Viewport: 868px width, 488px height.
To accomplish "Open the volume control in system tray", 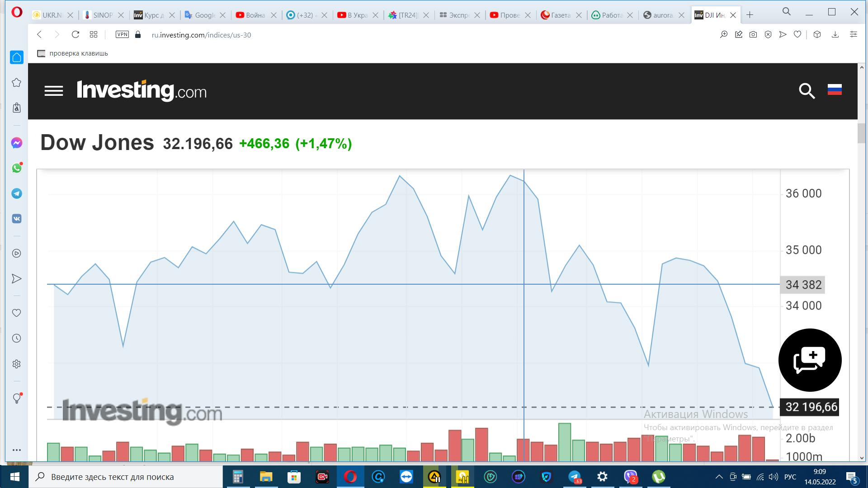I will tap(774, 477).
